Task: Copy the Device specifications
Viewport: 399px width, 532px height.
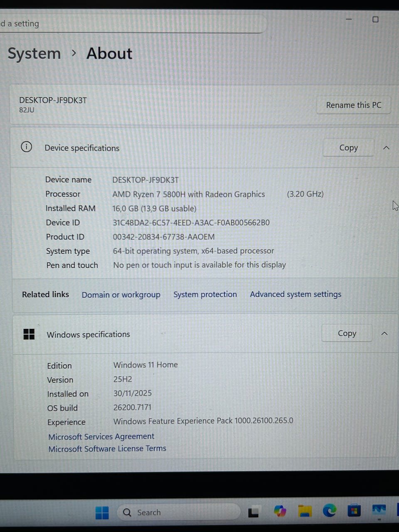Action: pos(348,148)
